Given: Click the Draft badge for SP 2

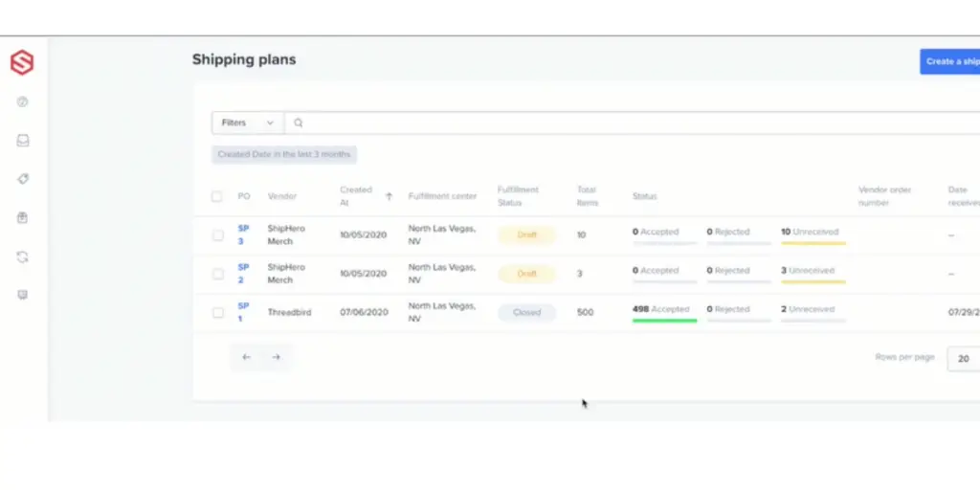Looking at the screenshot, I should tap(527, 274).
